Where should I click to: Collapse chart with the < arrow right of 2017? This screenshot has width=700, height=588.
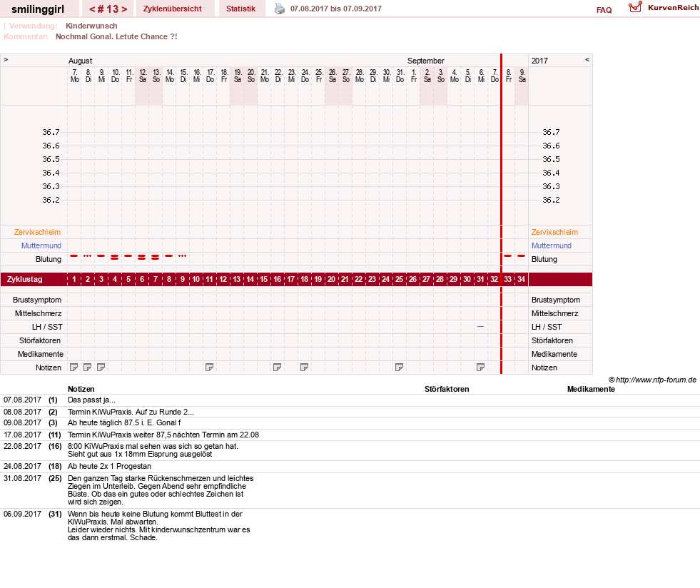pyautogui.click(x=587, y=60)
